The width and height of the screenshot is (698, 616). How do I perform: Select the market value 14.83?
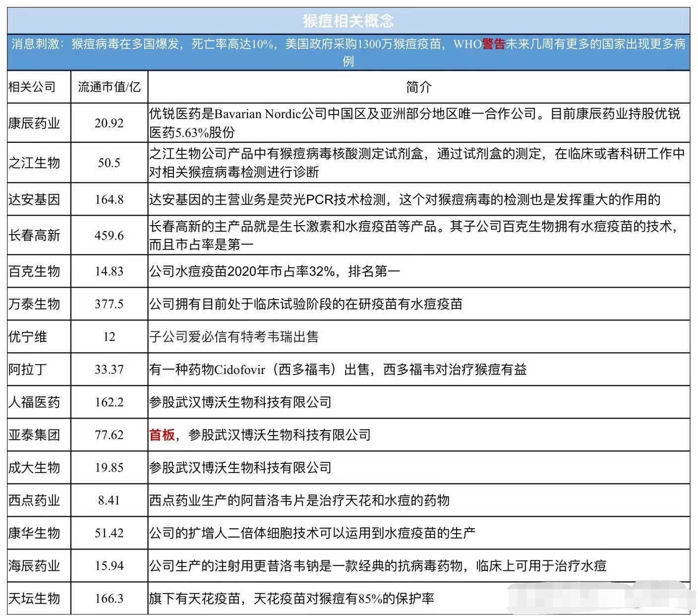(x=109, y=271)
